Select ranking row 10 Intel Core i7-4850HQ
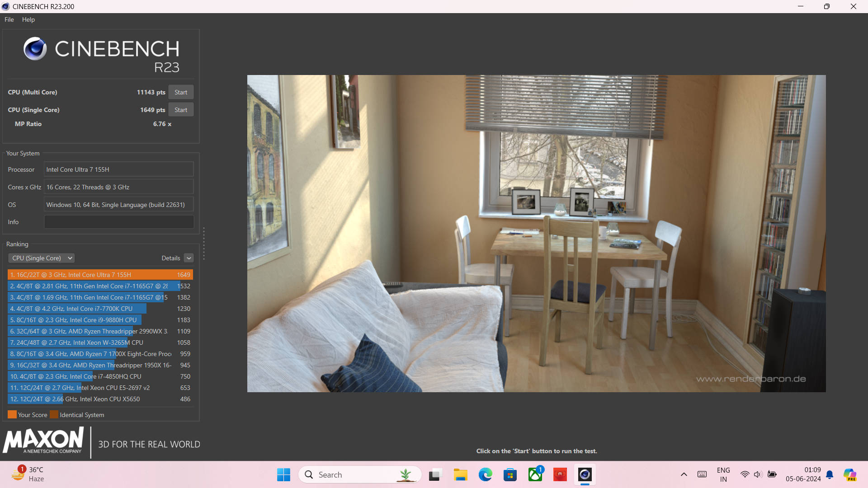The height and width of the screenshot is (488, 868). pyautogui.click(x=100, y=376)
